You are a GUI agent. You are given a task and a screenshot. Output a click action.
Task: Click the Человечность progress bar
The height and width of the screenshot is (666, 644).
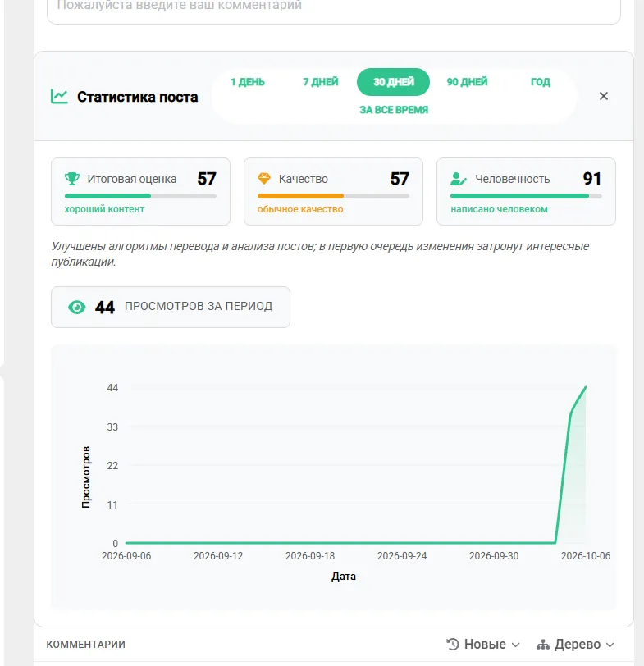[526, 196]
